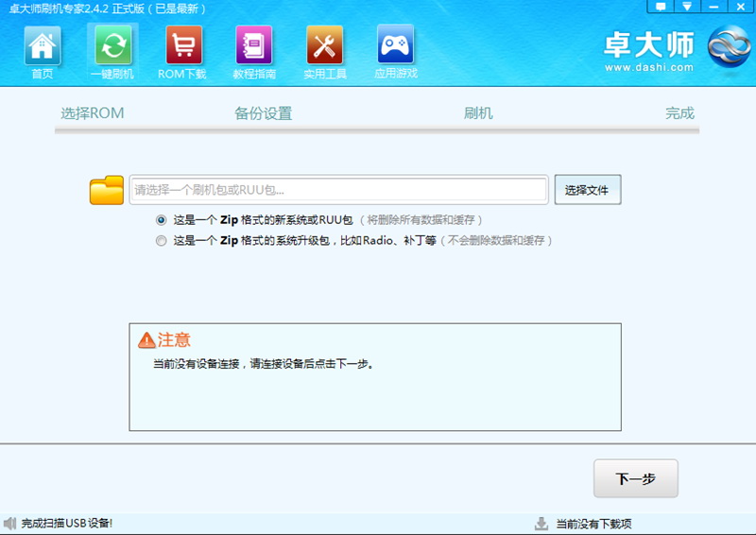Click the 卓大师 cloud logo
The width and height of the screenshot is (756, 535).
coord(729,47)
